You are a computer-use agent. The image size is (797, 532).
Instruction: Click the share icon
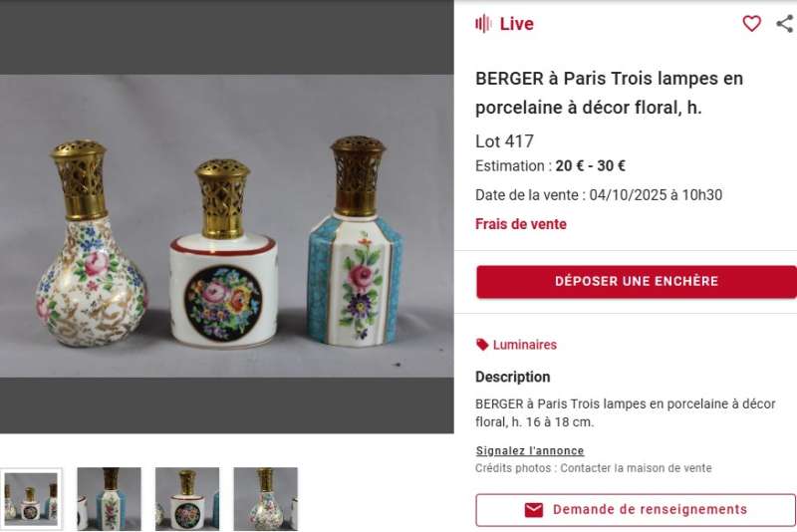click(x=785, y=24)
